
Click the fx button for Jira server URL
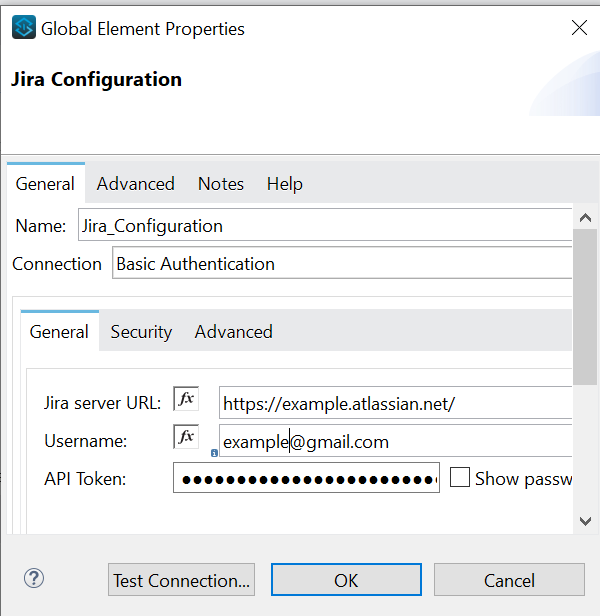186,399
